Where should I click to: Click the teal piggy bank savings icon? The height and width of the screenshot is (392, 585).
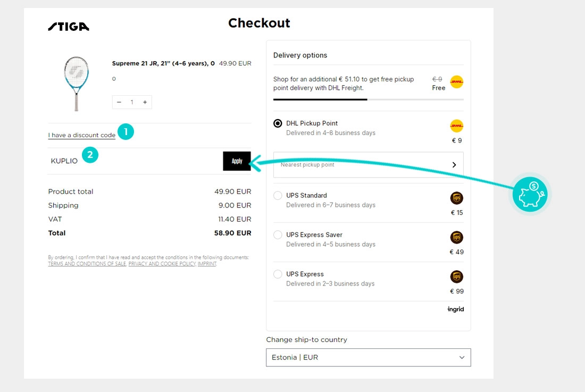coord(530,194)
